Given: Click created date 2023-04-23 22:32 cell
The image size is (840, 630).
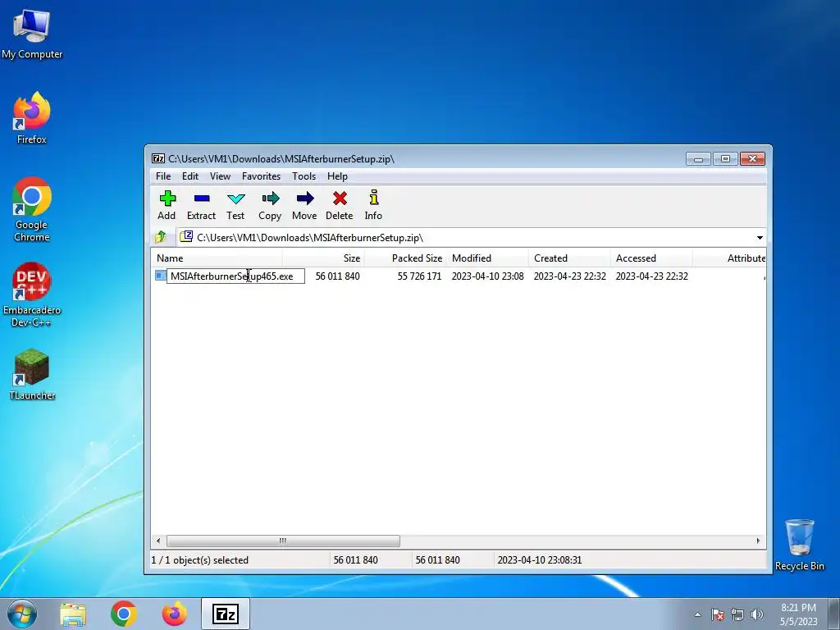Looking at the screenshot, I should 569,276.
